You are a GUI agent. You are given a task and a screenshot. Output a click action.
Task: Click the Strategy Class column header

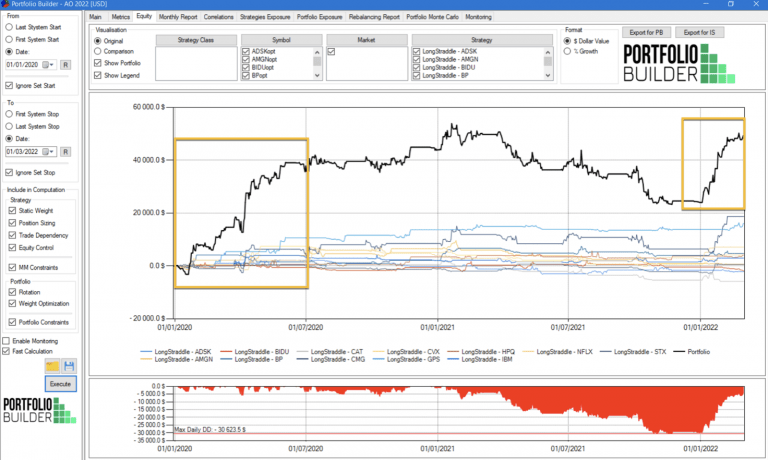point(196,40)
